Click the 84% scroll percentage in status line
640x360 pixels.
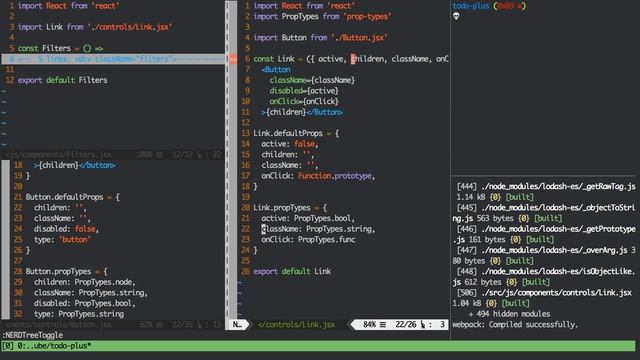[369, 324]
